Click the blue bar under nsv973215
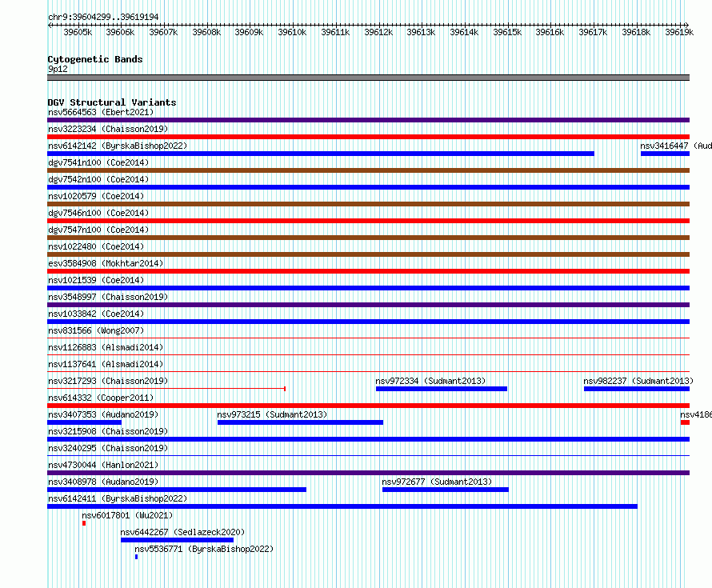Viewport: 712px width, 588px height. pos(300,422)
